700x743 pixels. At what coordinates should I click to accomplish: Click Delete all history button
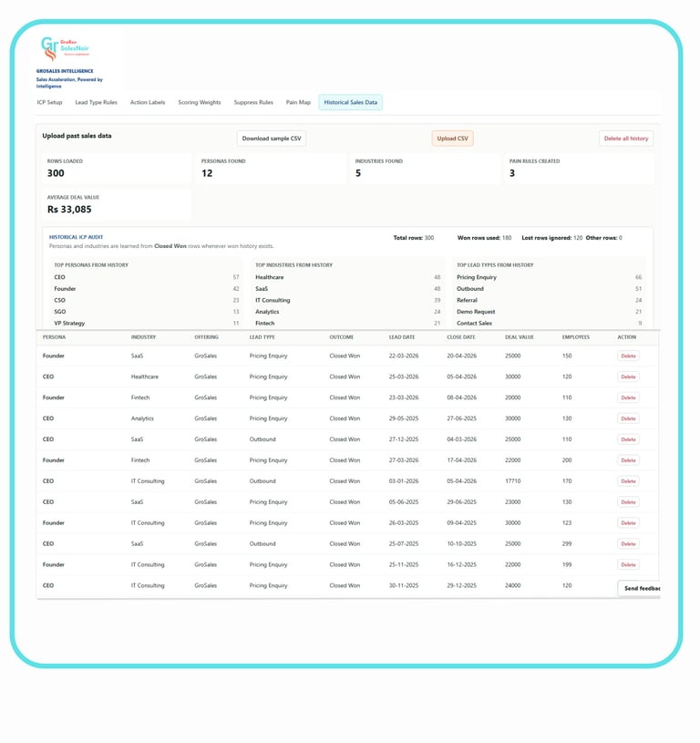(x=626, y=139)
